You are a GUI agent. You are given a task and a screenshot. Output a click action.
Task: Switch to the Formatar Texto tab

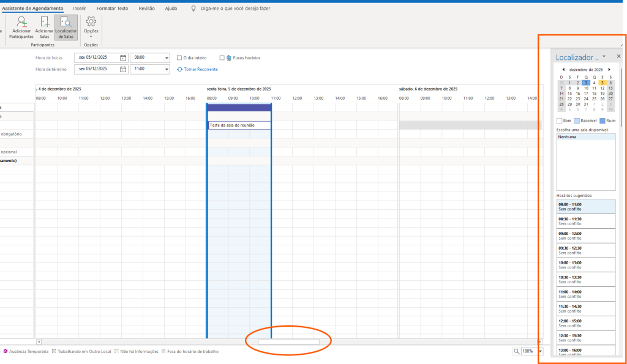click(112, 9)
